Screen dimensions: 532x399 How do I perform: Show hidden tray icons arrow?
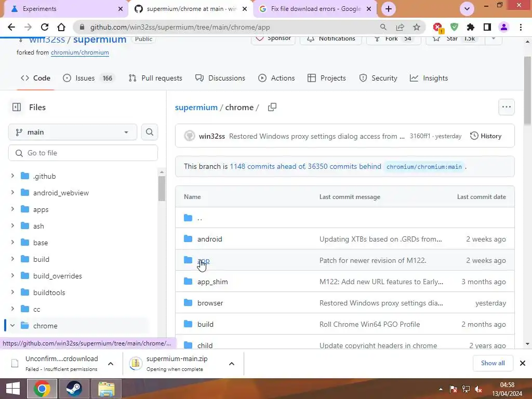click(x=441, y=389)
